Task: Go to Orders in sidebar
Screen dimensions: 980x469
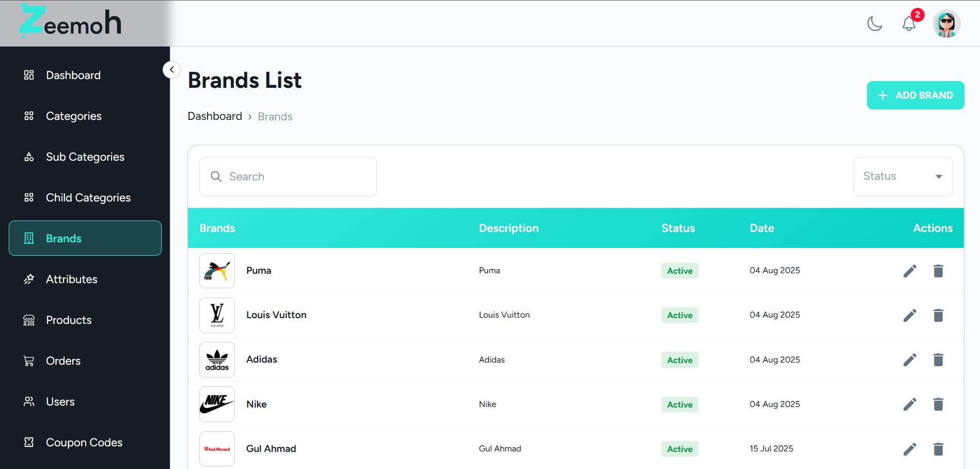Action: coord(63,361)
